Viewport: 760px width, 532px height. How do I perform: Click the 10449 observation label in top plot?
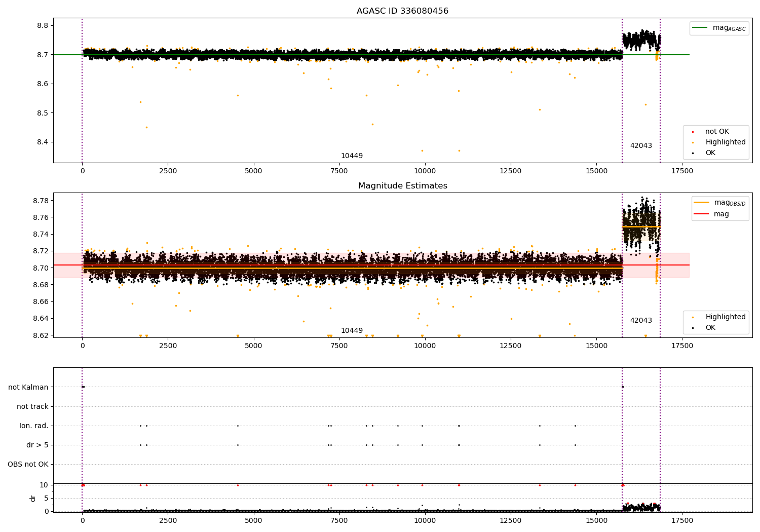click(x=352, y=156)
